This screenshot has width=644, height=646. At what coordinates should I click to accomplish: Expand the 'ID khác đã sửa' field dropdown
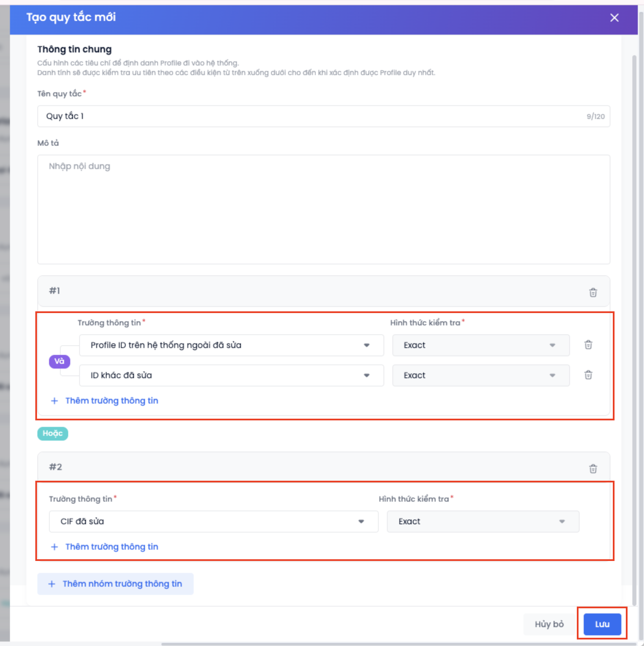(231, 375)
